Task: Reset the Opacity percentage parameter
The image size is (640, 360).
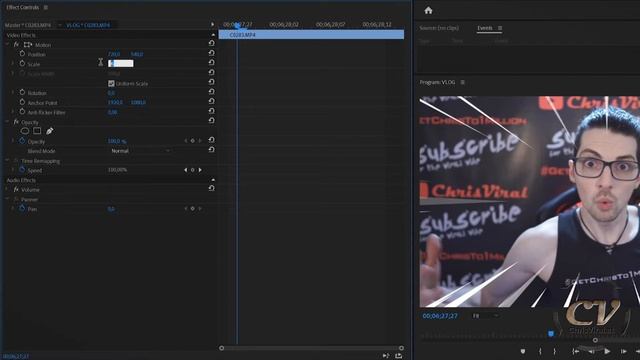Action: [x=211, y=140]
